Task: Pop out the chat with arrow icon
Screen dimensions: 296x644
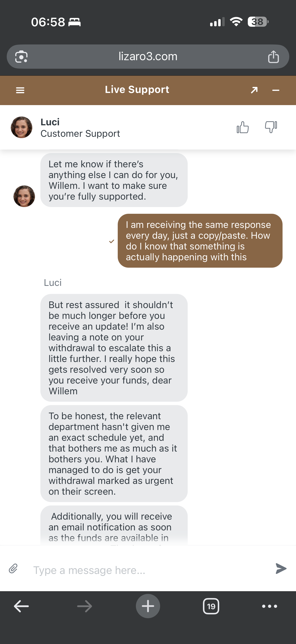Action: (x=254, y=90)
